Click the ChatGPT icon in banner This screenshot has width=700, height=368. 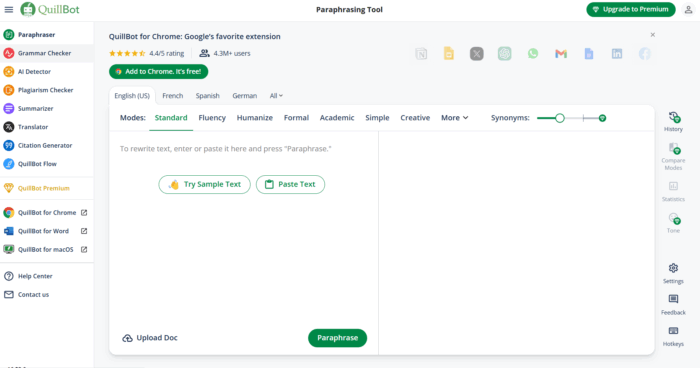504,54
